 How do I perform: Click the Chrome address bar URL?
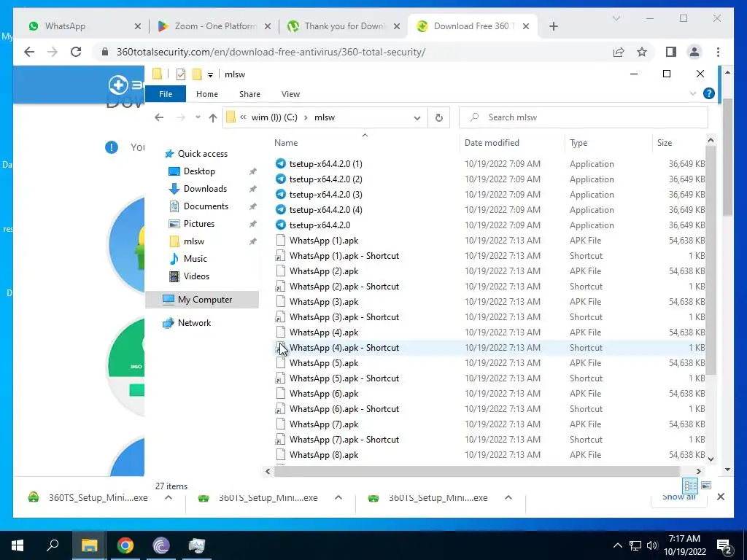click(271, 52)
